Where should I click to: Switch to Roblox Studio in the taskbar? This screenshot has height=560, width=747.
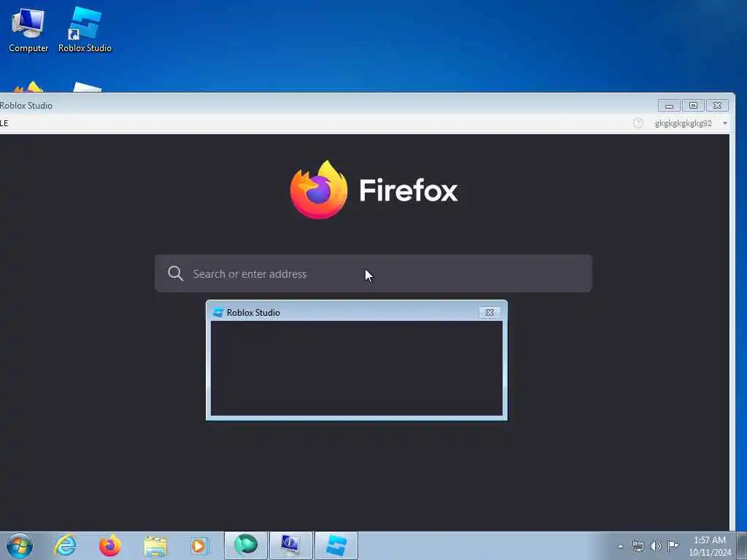[x=336, y=545]
